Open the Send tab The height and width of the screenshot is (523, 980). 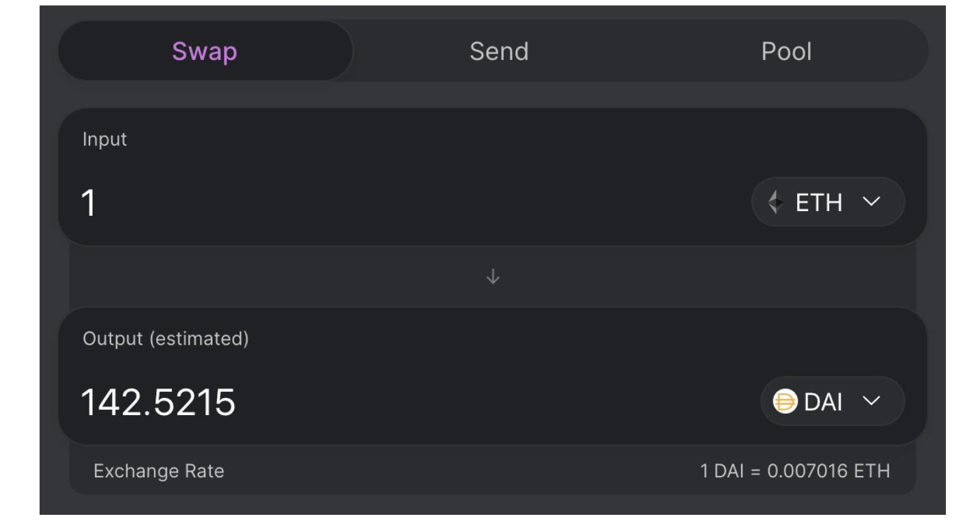coord(499,51)
